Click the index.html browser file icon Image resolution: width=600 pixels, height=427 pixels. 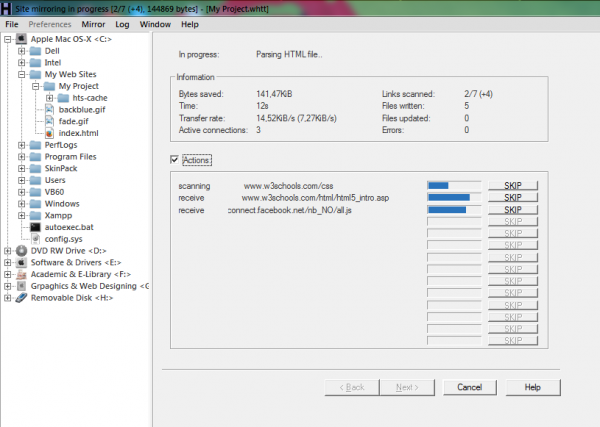pos(49,133)
